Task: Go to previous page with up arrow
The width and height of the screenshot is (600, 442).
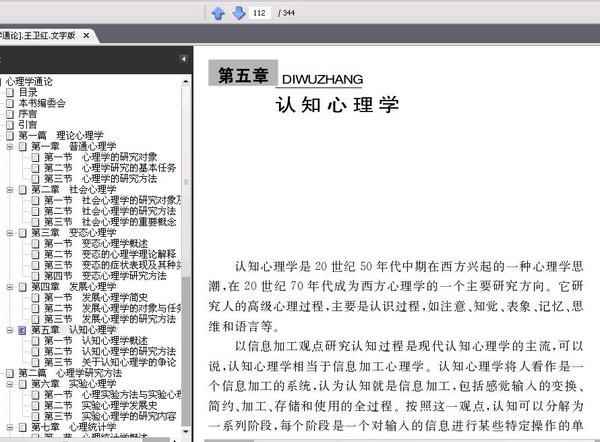Action: pos(218,13)
